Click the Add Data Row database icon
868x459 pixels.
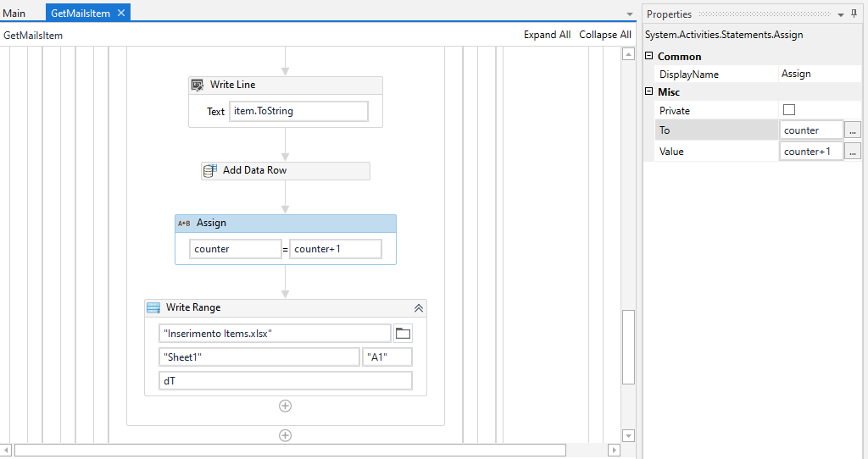pyautogui.click(x=210, y=171)
